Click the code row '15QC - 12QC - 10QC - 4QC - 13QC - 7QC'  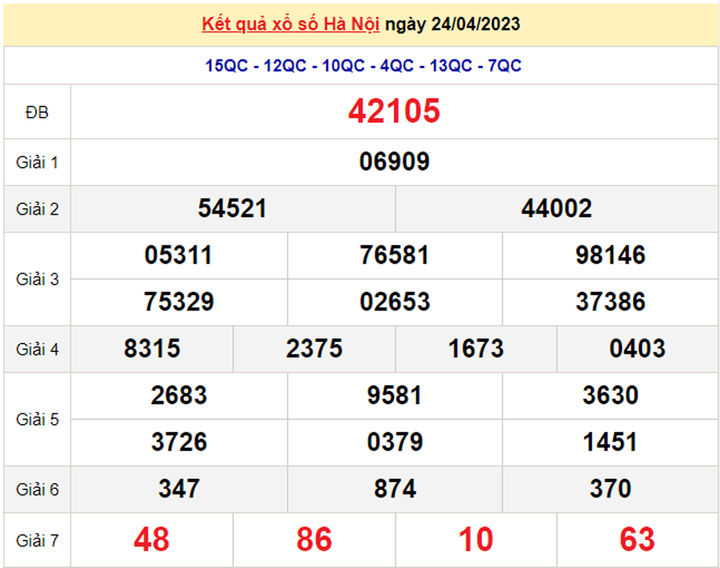pos(363,66)
